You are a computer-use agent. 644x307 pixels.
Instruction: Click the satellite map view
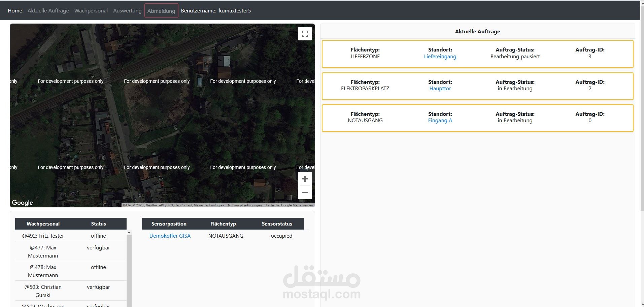pyautogui.click(x=162, y=115)
